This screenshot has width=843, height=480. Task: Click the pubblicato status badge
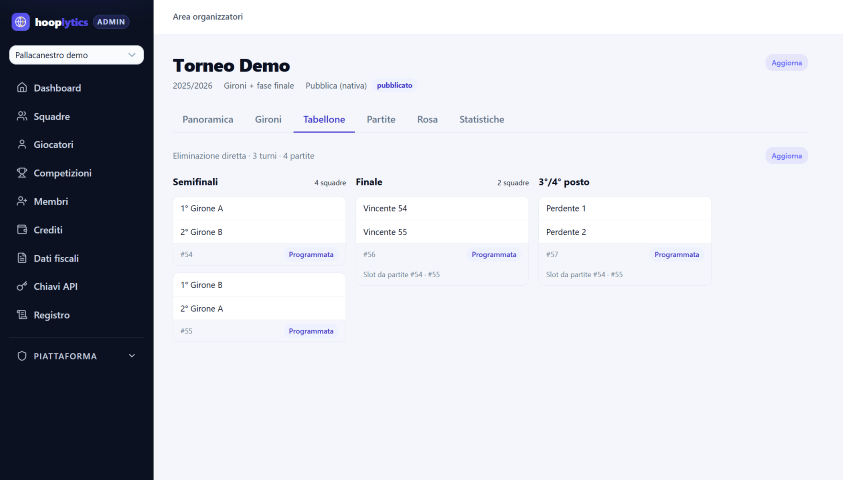coord(395,85)
